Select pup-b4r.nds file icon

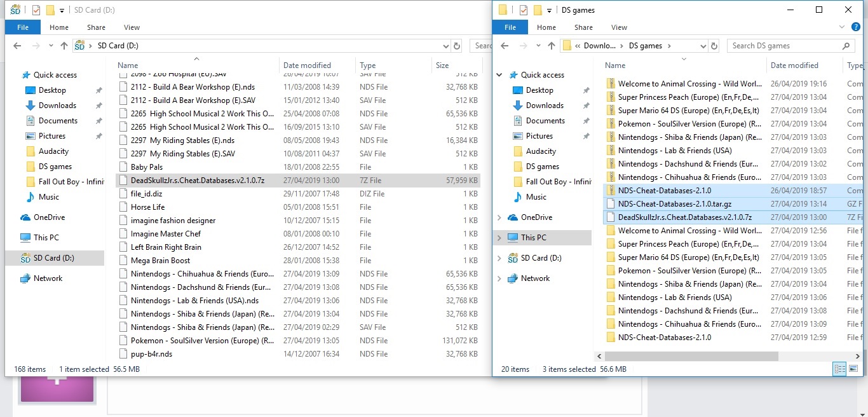click(123, 354)
